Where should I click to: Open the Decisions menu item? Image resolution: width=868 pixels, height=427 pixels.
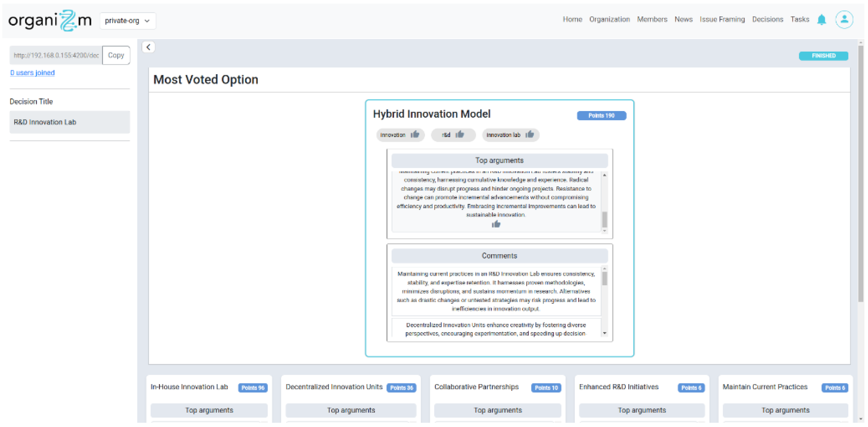click(767, 20)
